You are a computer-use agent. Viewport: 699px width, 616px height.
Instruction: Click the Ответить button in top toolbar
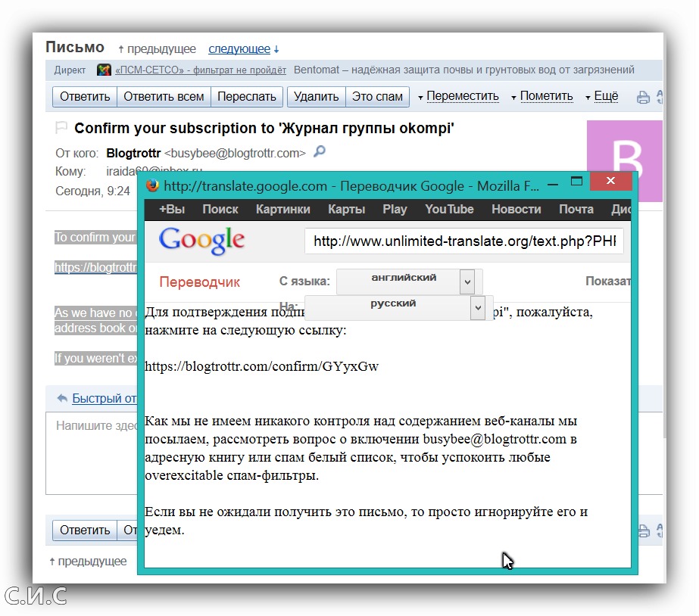coord(85,97)
